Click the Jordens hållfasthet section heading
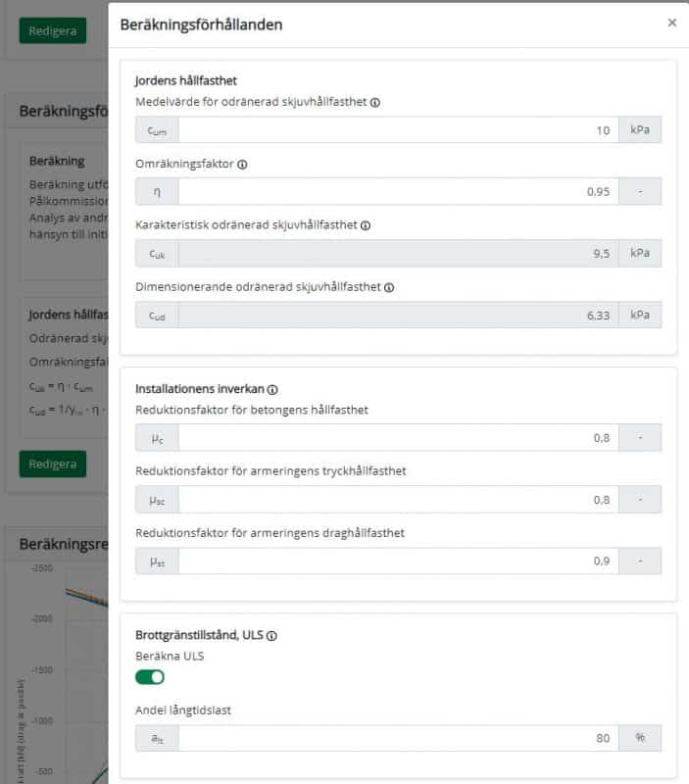689x784 pixels. [185, 80]
